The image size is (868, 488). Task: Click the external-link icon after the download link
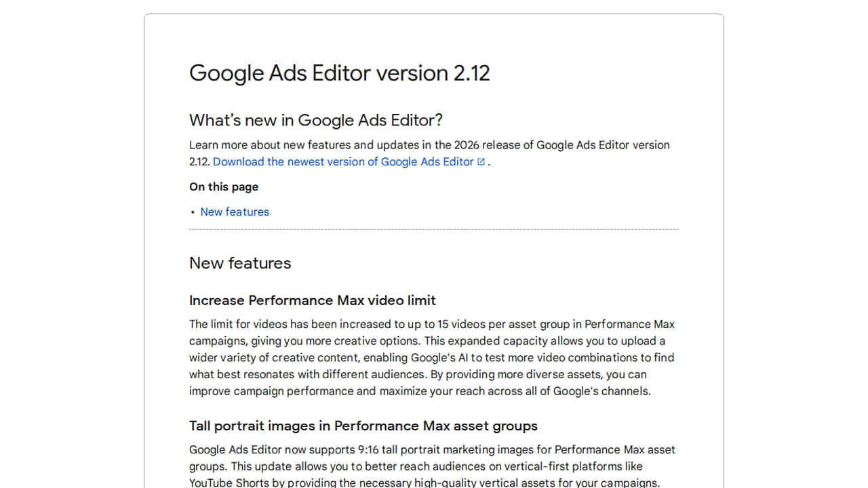481,162
